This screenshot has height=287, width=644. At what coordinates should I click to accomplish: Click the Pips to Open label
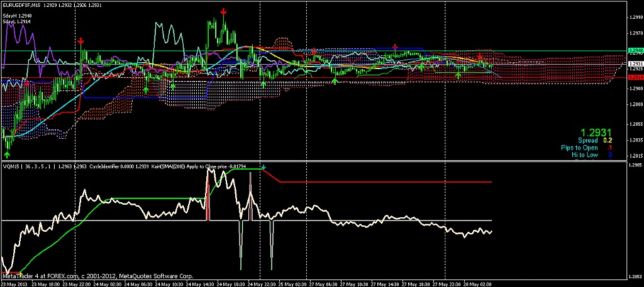pos(579,148)
